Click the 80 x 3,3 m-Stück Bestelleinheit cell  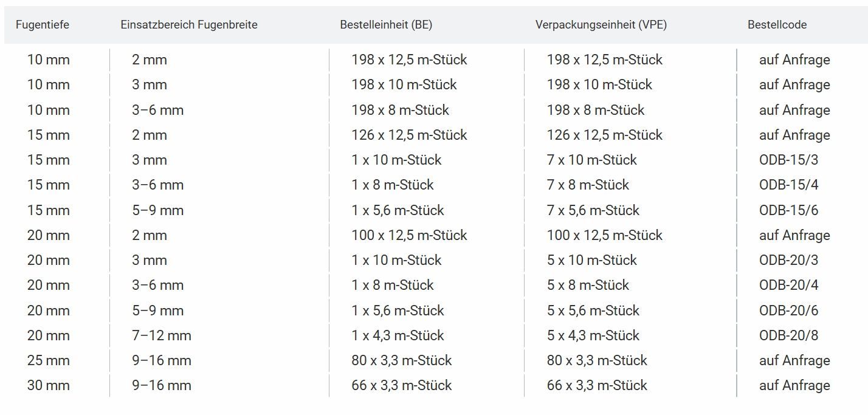click(x=402, y=360)
